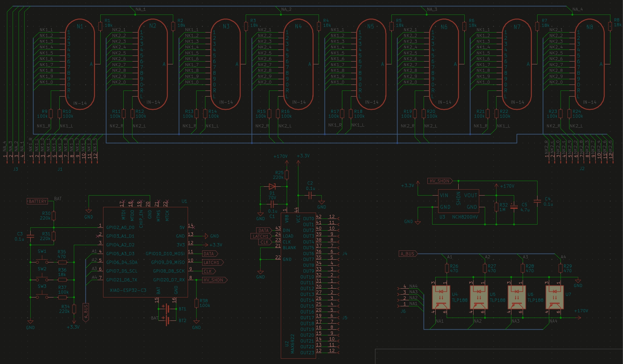This screenshot has width=623, height=364.
Task: Click the HV_SHDN label near U3
Action: click(x=439, y=181)
